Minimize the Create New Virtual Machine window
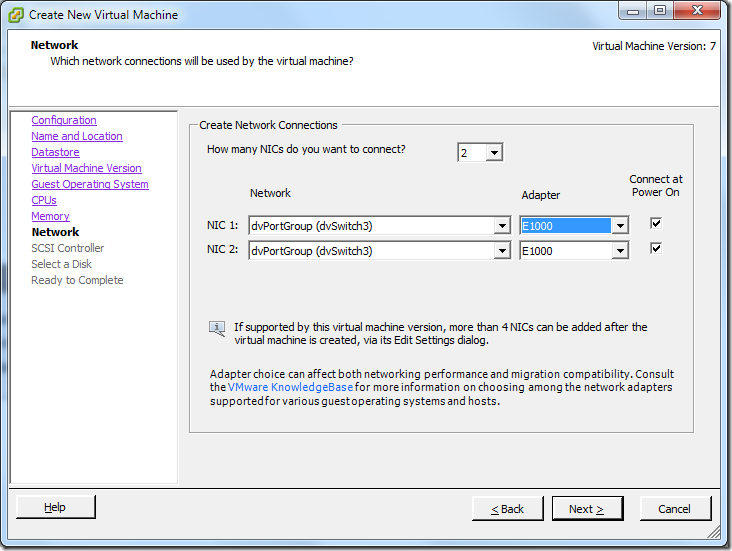The width and height of the screenshot is (732, 551). [633, 10]
